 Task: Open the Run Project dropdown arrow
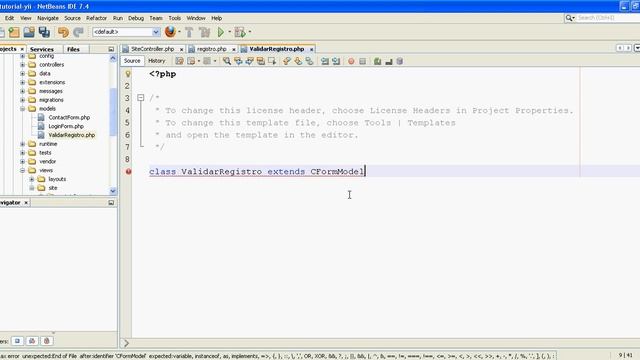pyautogui.click(x=229, y=32)
